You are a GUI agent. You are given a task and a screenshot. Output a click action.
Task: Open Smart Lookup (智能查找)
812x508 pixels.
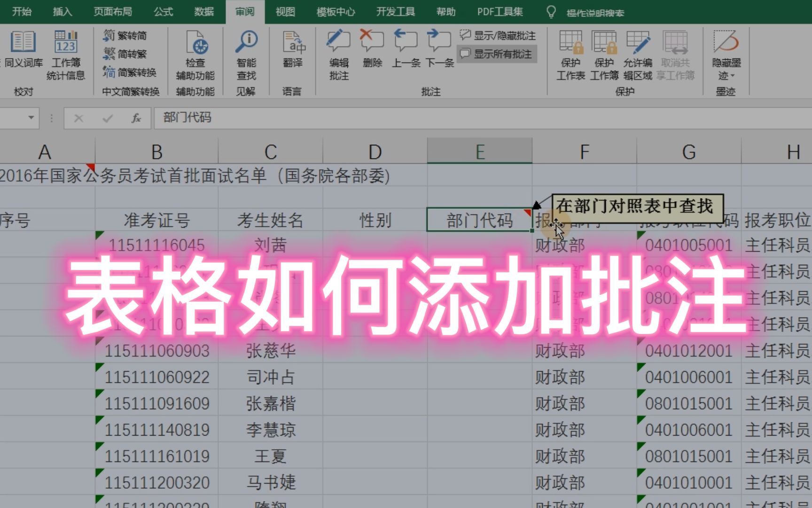[x=246, y=56]
